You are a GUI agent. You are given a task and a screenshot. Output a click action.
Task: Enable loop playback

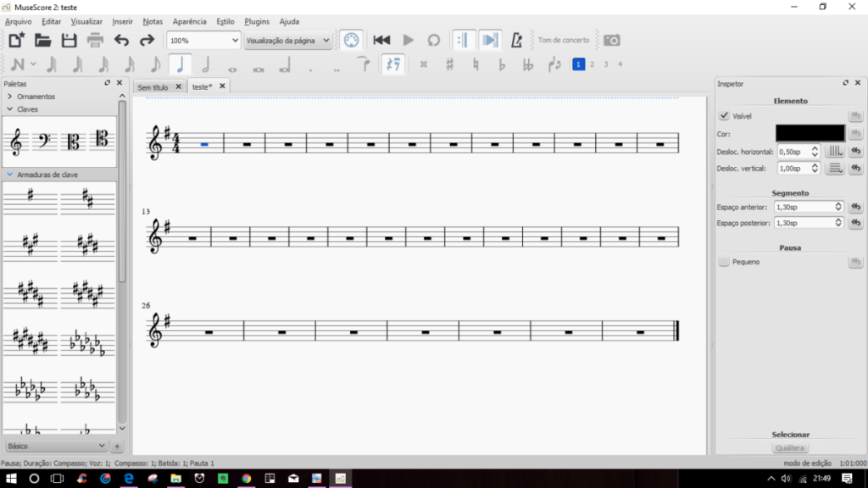(x=434, y=40)
